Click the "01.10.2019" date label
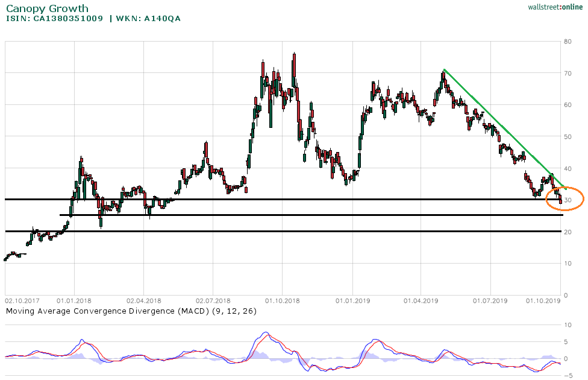This screenshot has width=588, height=380. point(543,301)
